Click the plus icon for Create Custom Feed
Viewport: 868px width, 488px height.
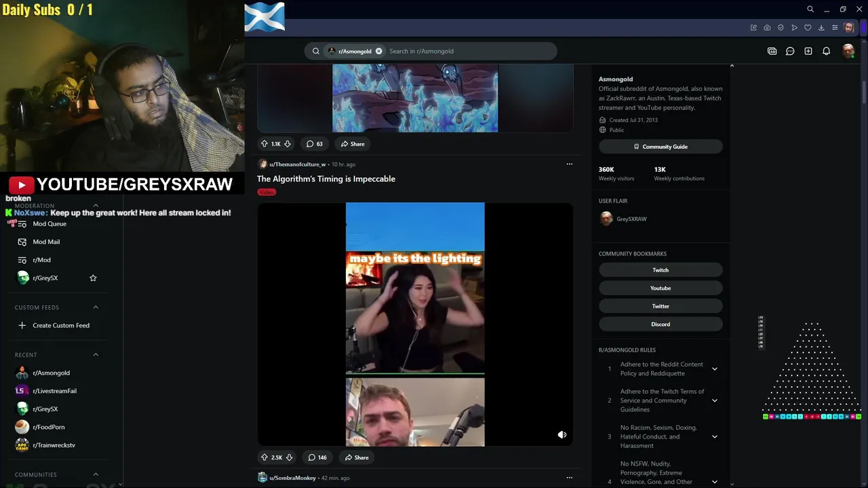point(22,325)
